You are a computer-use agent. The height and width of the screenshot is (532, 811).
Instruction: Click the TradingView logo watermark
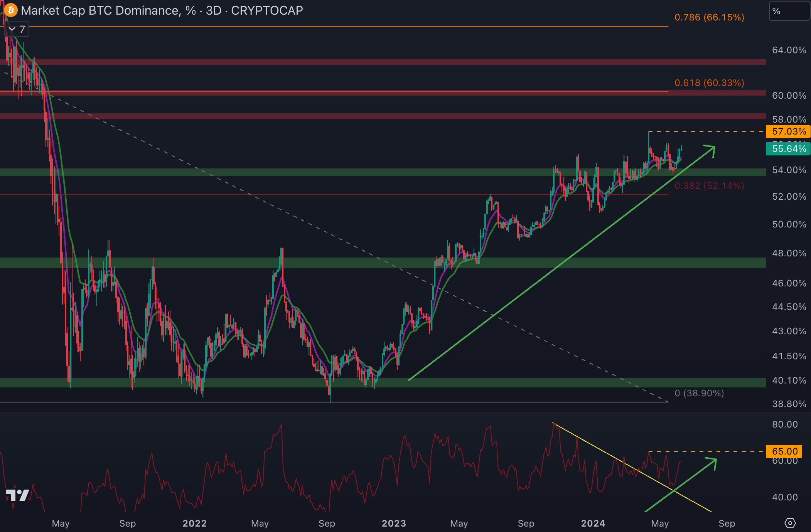click(18, 495)
